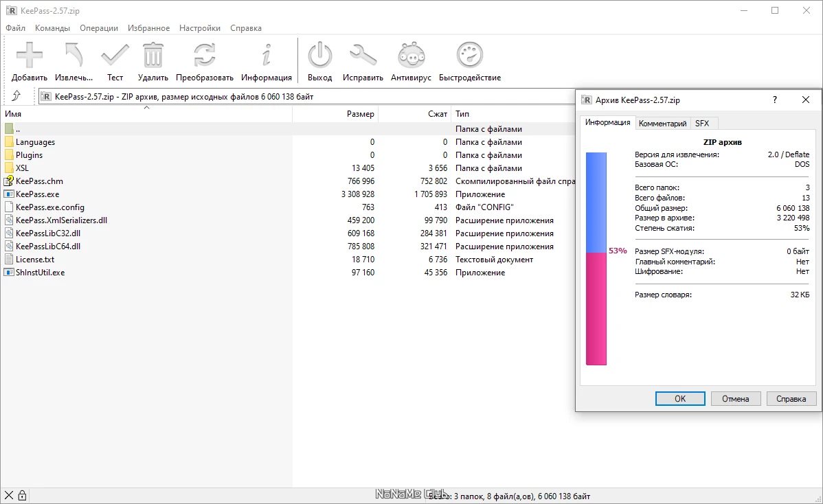The height and width of the screenshot is (504, 823).
Task: Go up one folder with arrow icon
Action: tap(16, 96)
